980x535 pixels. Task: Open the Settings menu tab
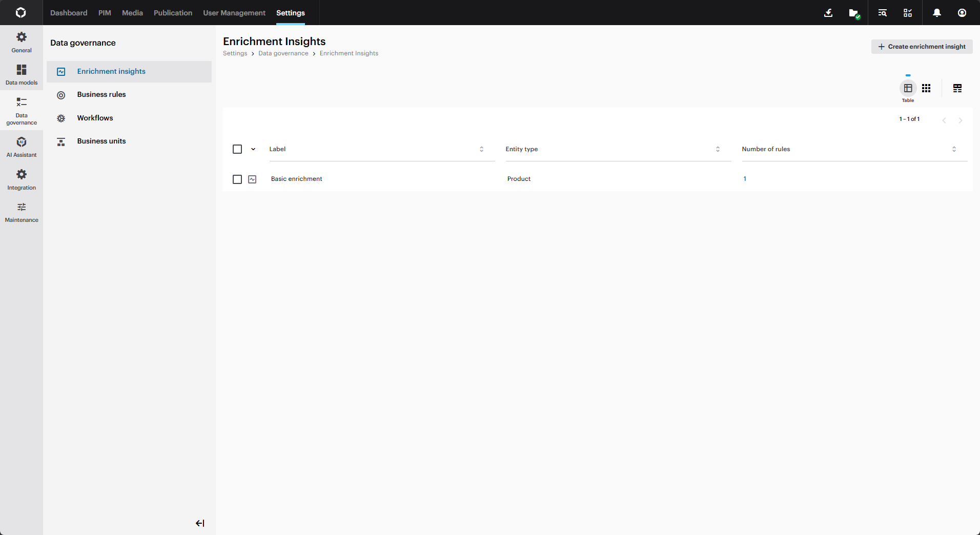pos(290,13)
